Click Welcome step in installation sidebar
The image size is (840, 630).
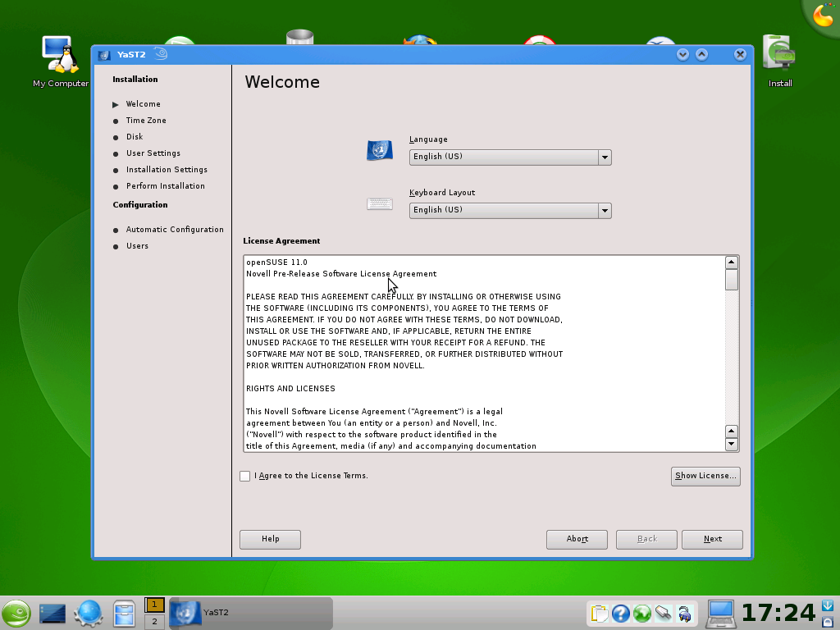pos(143,104)
